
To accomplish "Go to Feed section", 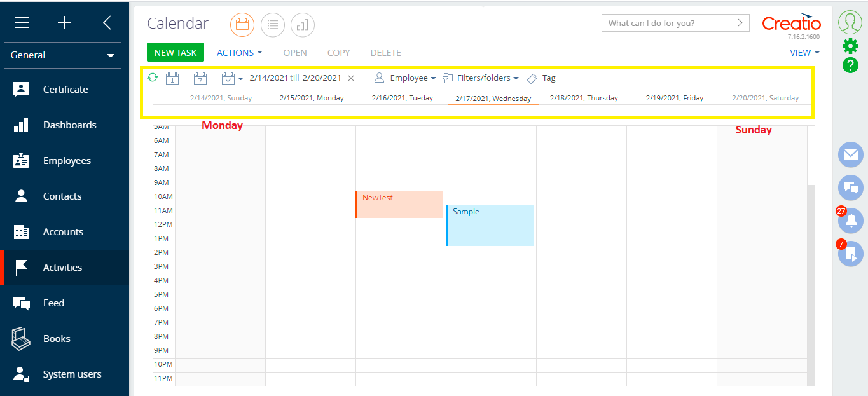I will pos(53,303).
